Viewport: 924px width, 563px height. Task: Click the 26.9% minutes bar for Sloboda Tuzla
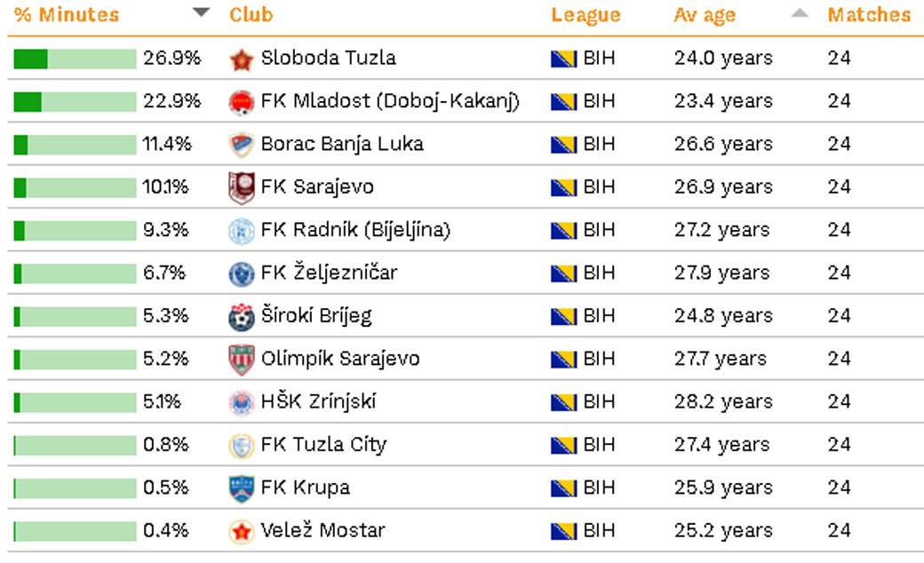[x=76, y=59]
